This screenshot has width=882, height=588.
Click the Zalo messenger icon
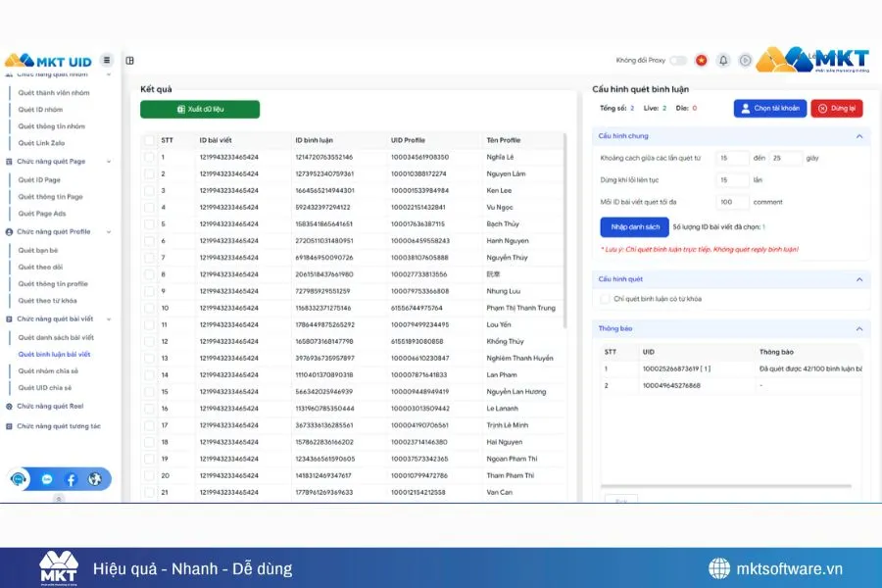(x=47, y=478)
